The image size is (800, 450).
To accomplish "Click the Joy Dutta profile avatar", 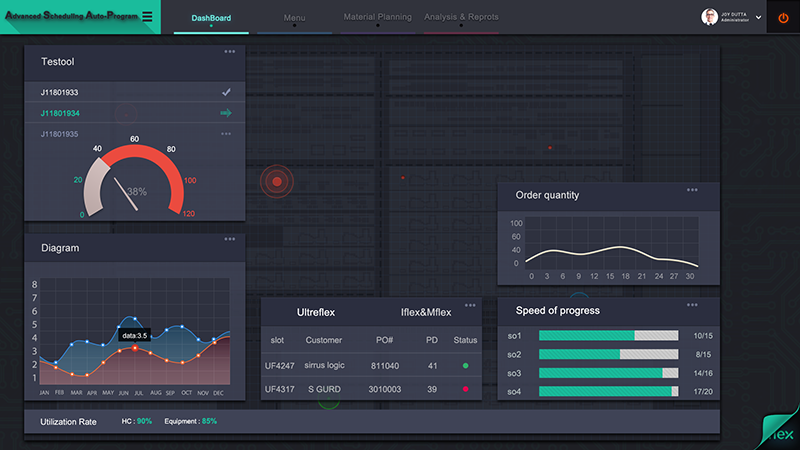I will pyautogui.click(x=710, y=17).
